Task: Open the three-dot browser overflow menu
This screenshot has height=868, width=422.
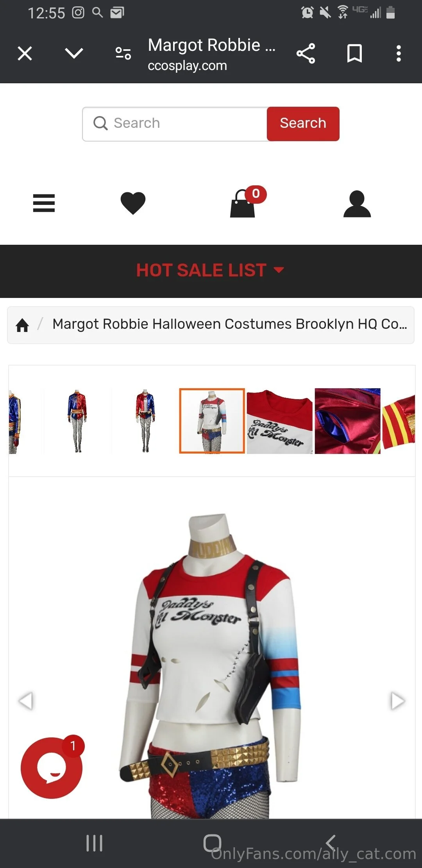Action: pos(399,54)
